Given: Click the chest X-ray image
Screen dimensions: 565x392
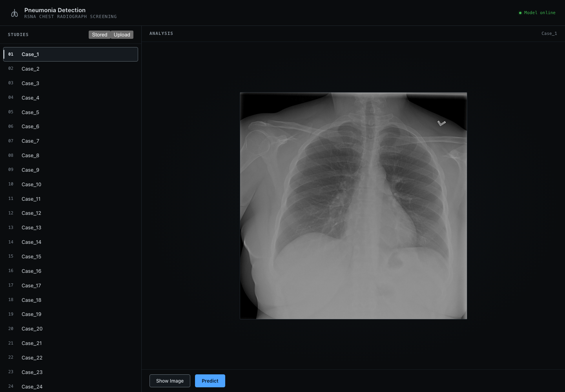Looking at the screenshot, I should (354, 206).
